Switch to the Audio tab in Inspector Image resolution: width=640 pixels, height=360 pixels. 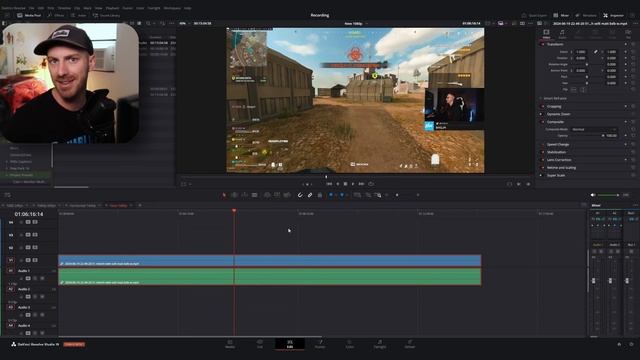point(562,34)
